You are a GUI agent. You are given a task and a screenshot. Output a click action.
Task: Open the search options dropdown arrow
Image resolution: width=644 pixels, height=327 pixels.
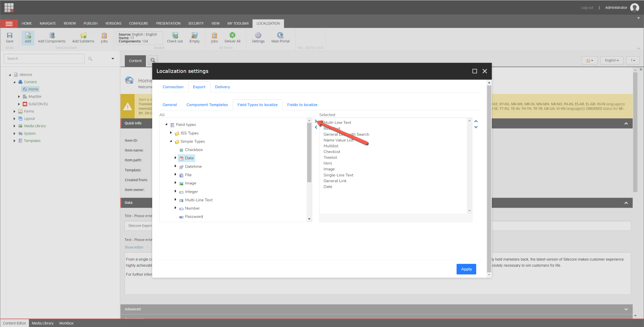click(113, 59)
